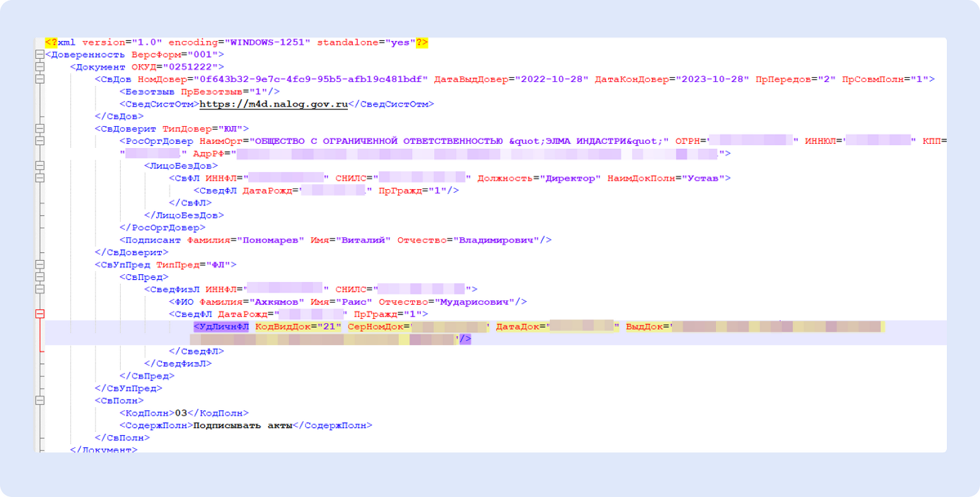Click the closing </СвУпПред> tag
Viewport: 980px width, 497px height.
[x=129, y=388]
